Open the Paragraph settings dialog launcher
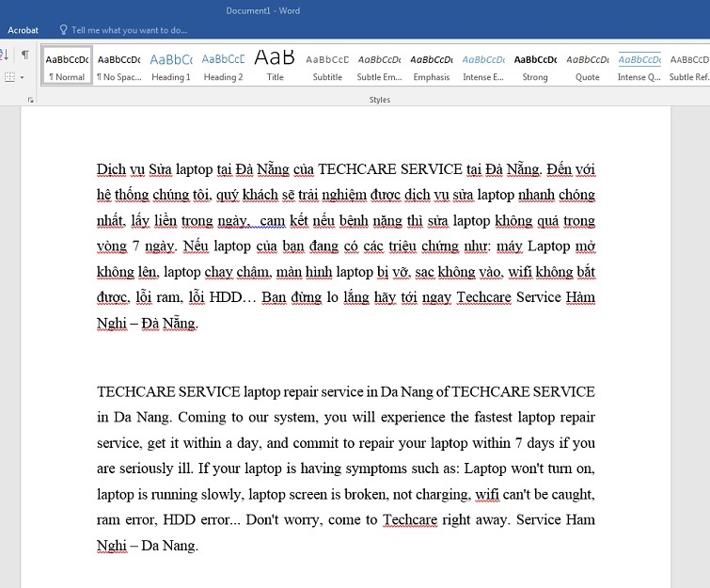 (30, 99)
